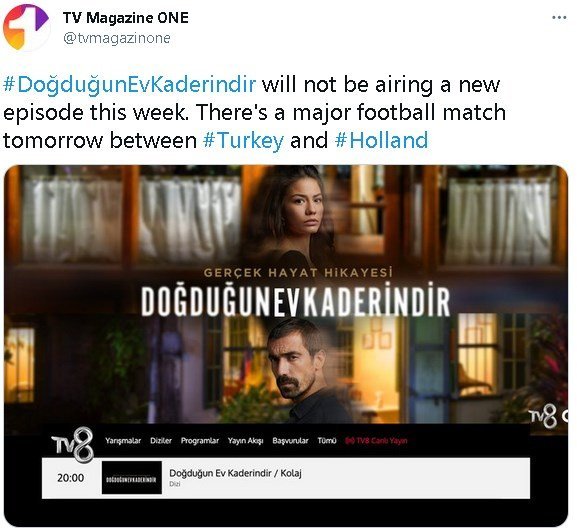The height and width of the screenshot is (530, 577).
Task: Follow the #Turkey hashtag link
Action: pyautogui.click(x=243, y=140)
